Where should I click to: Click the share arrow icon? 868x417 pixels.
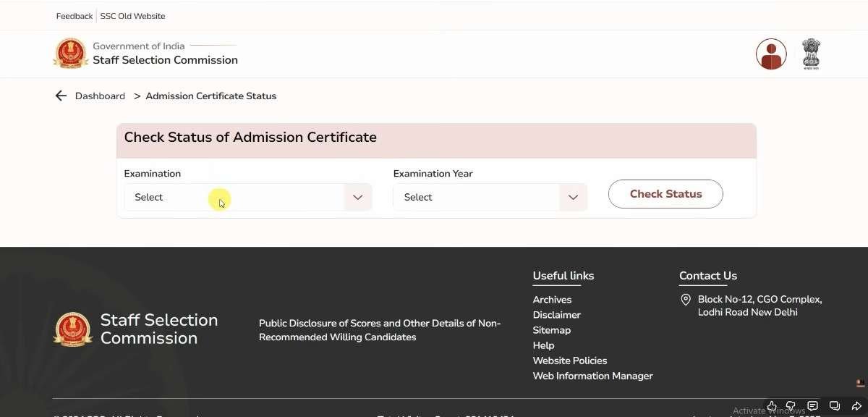pyautogui.click(x=857, y=406)
